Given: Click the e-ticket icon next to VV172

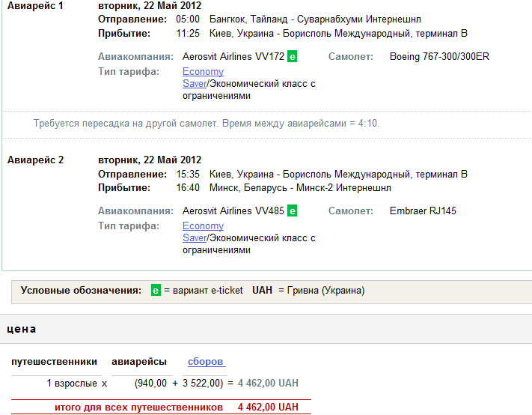Looking at the screenshot, I should point(292,56).
